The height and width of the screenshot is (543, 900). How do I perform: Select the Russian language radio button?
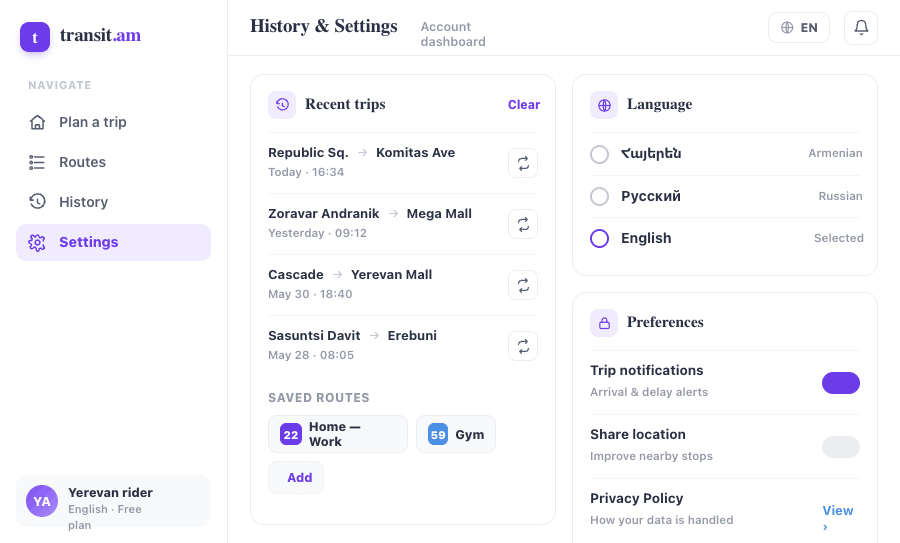tap(599, 196)
